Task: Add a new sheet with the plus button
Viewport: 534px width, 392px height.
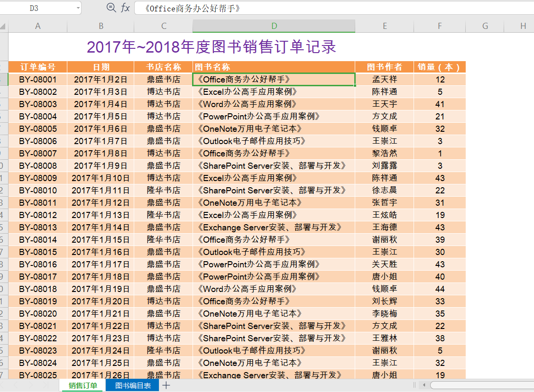Action: 166,385
